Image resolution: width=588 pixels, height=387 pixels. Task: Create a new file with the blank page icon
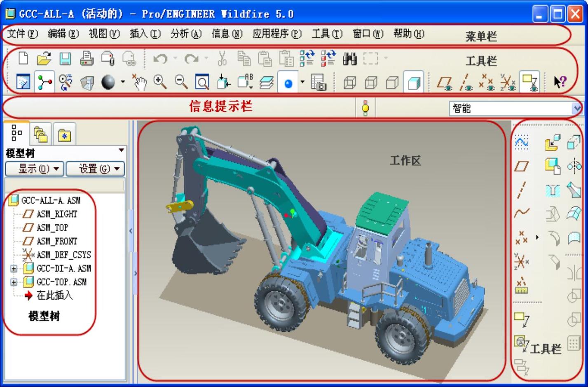23,59
